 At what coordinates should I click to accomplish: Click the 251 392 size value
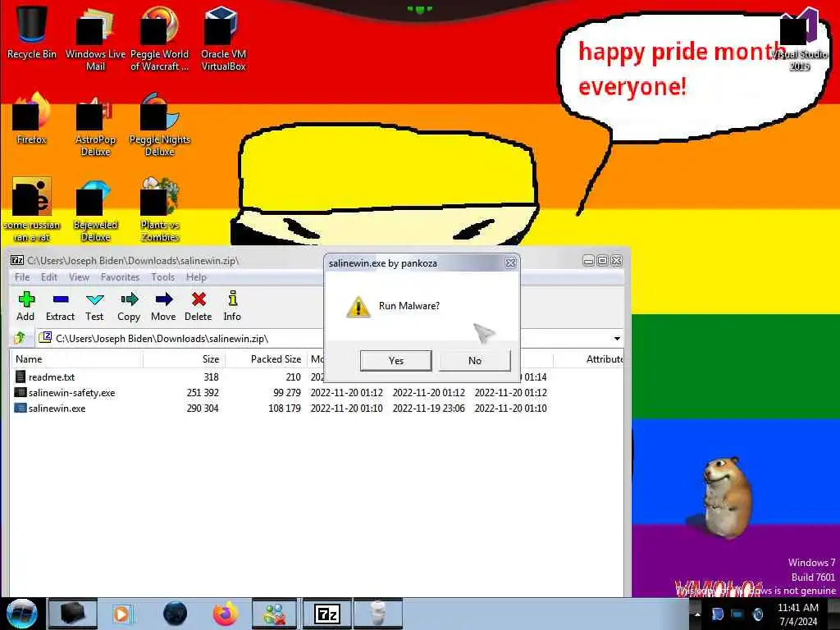[203, 393]
